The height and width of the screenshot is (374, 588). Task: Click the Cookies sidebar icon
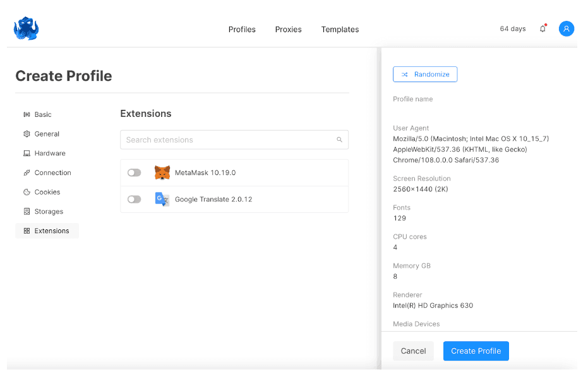pyautogui.click(x=27, y=192)
